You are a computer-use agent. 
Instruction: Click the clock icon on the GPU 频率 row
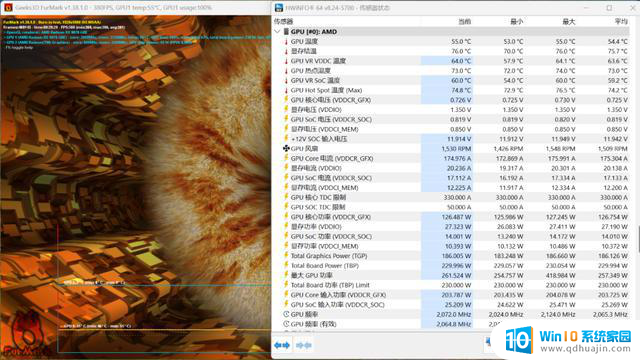(286, 314)
